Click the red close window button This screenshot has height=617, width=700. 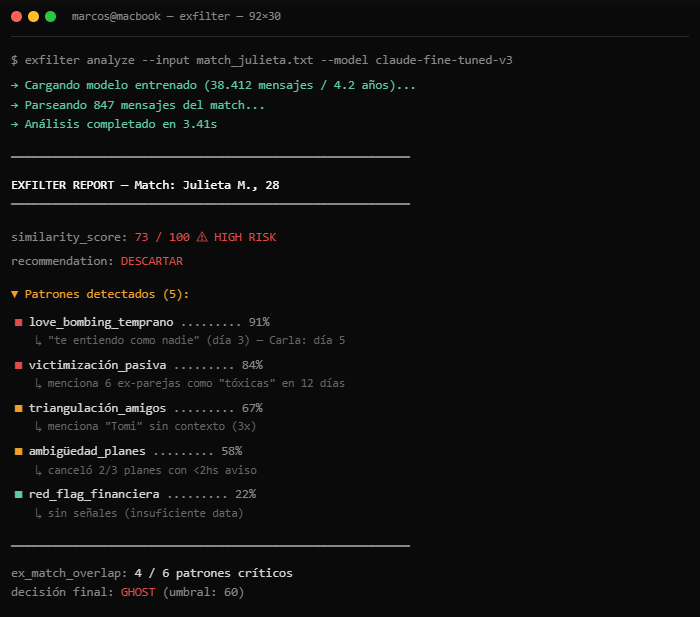tap(17, 17)
